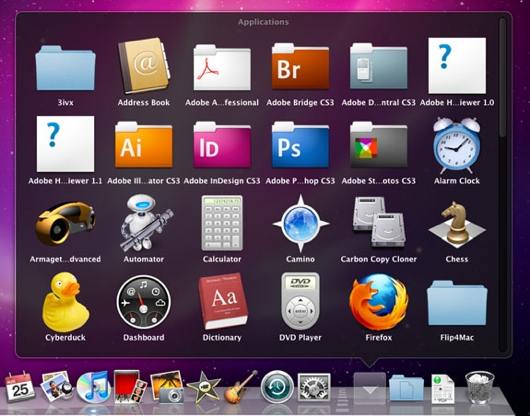Viewport: 530px width, 416px height.
Task: Open Carbon Copy Cloner
Action: (379, 222)
